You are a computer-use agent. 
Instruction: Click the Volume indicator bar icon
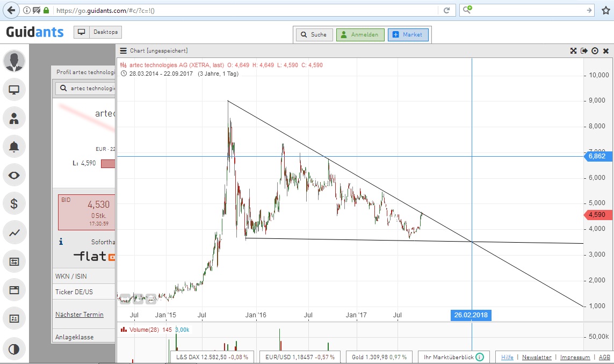124,330
